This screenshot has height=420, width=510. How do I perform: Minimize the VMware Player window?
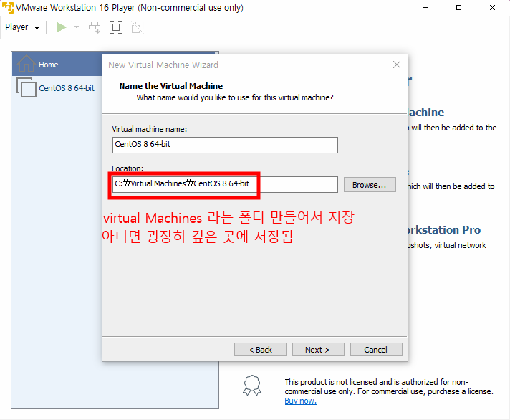coord(425,7)
